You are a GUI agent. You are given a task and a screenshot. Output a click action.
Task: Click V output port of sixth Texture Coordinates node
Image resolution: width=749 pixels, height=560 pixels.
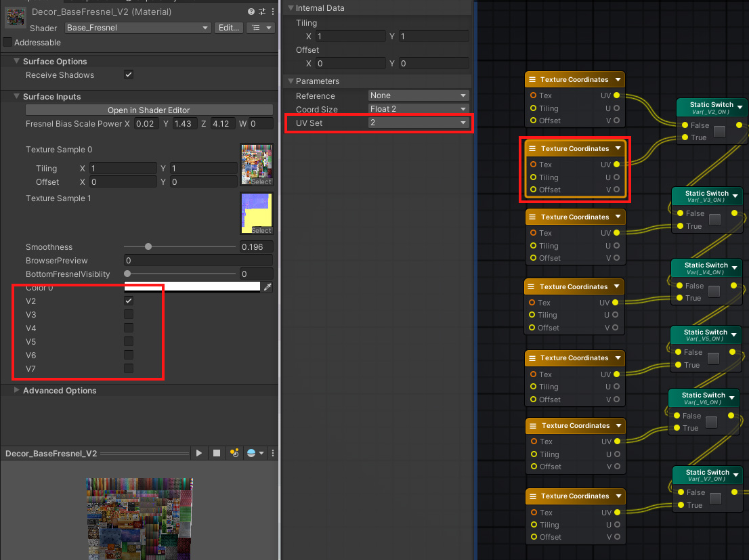pos(617,467)
